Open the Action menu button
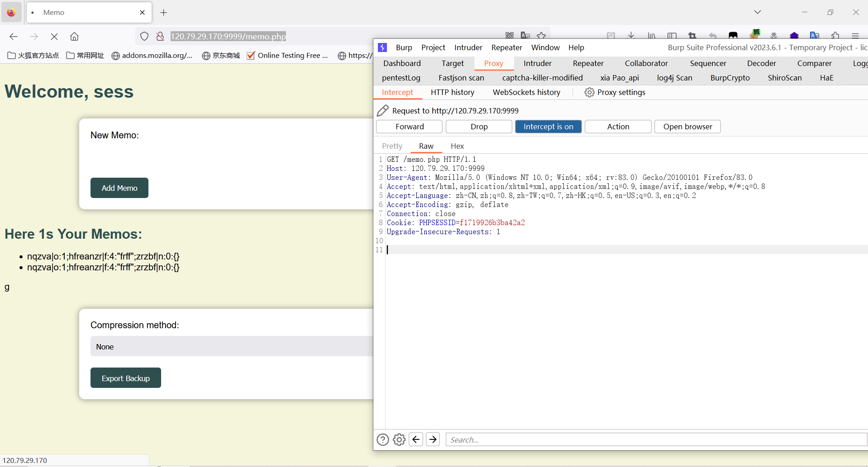This screenshot has height=467, width=868. pos(618,127)
